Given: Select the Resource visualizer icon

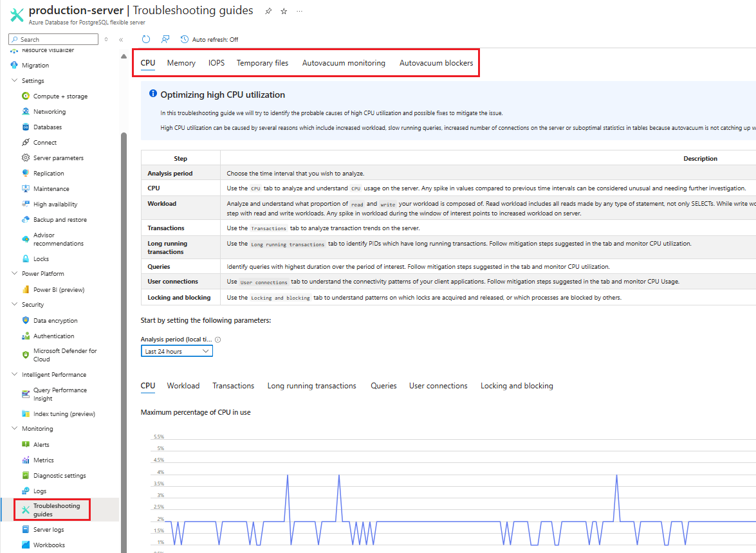Looking at the screenshot, I should 14,50.
